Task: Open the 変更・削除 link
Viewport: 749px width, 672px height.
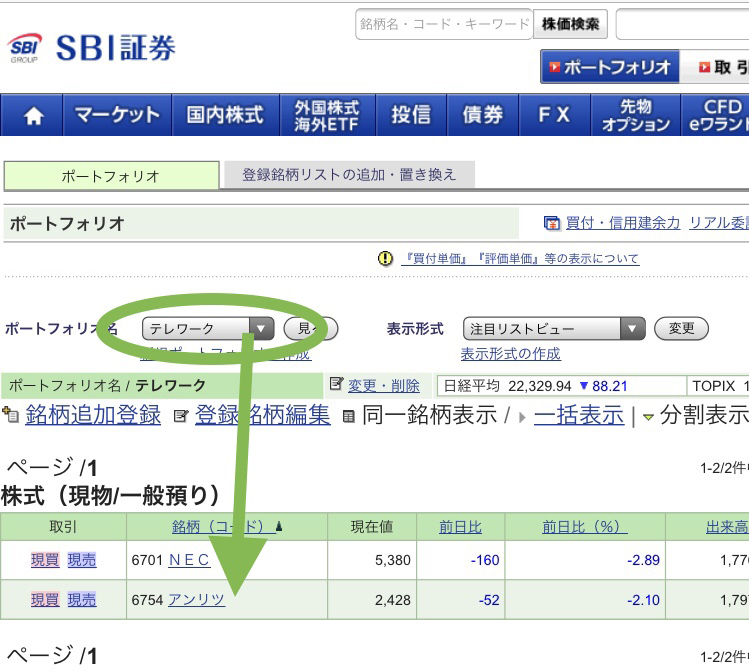Action: point(384,385)
